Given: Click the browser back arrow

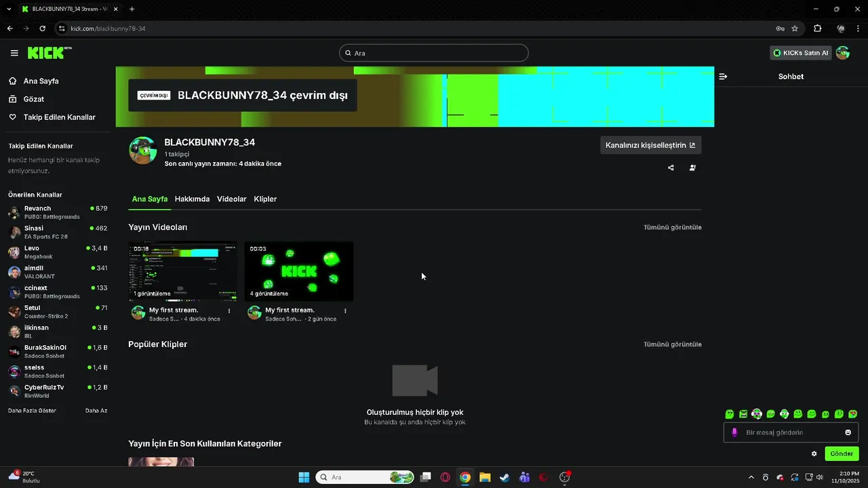Looking at the screenshot, I should 9,28.
